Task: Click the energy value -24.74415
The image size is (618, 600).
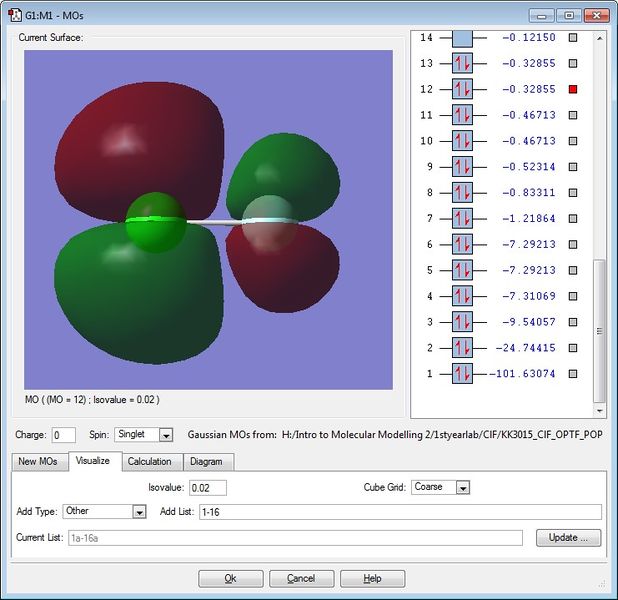Action: [x=525, y=348]
